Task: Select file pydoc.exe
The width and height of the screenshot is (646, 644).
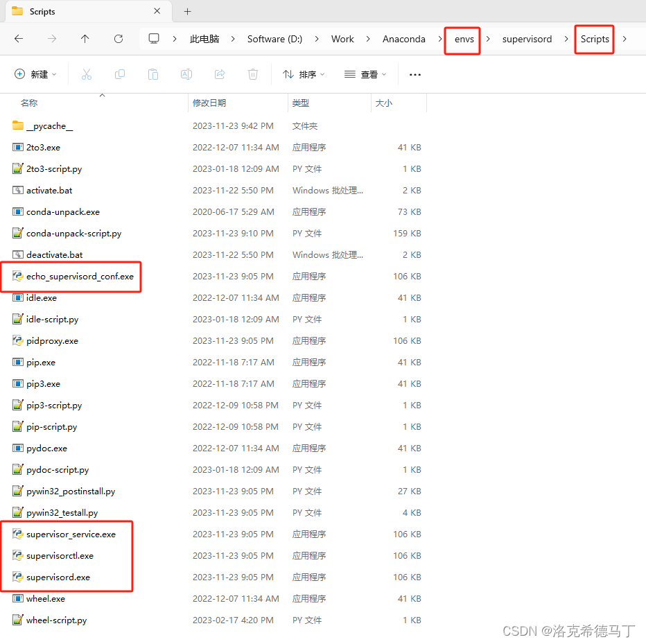Action: [x=46, y=448]
